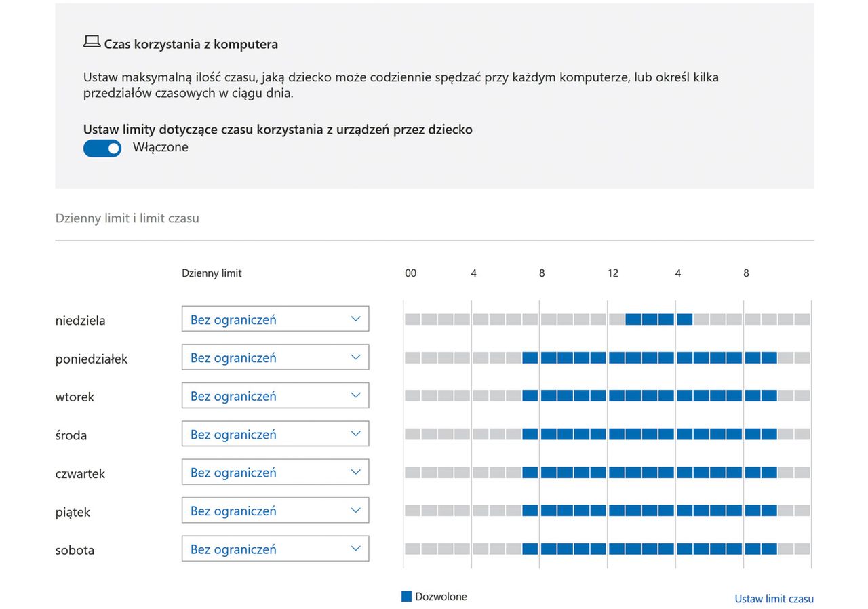
Task: Follow the Ustaw limit czasu link
Action: [x=774, y=599]
